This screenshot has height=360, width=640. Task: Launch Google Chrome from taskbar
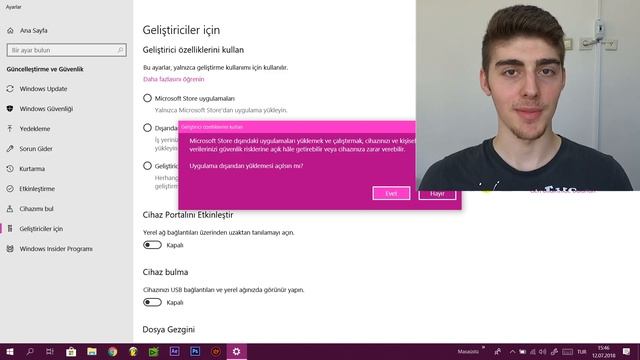click(113, 351)
